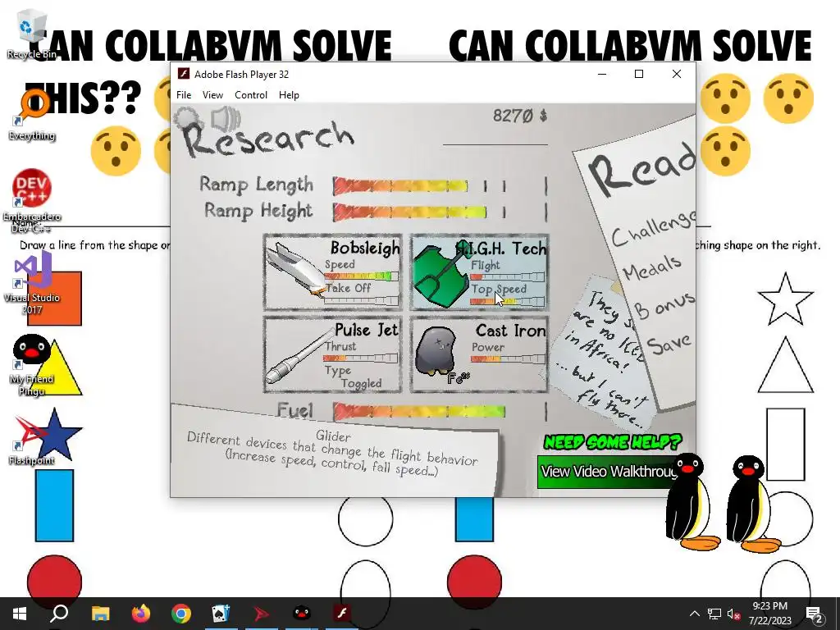This screenshot has width=840, height=630.
Task: Click the Adobe Flash Player title icon
Action: [x=184, y=74]
